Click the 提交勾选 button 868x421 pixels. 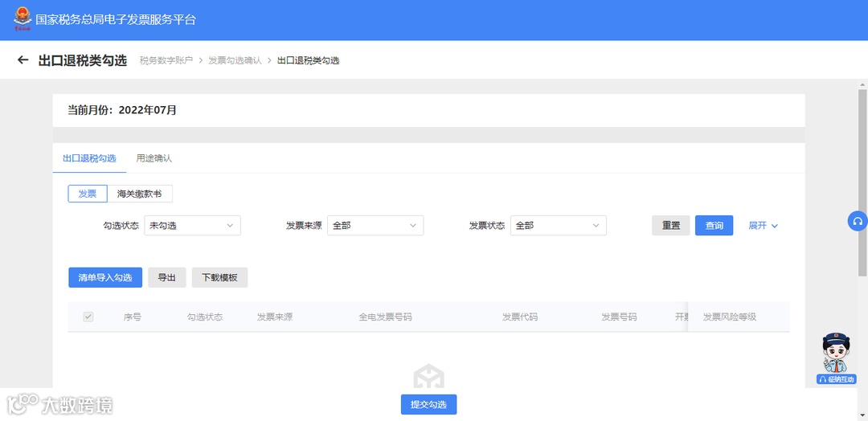pos(428,404)
